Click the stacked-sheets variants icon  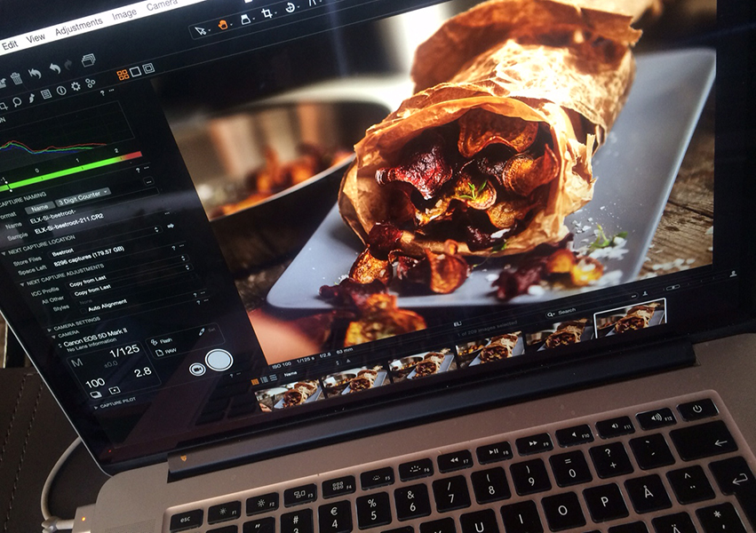(x=89, y=60)
